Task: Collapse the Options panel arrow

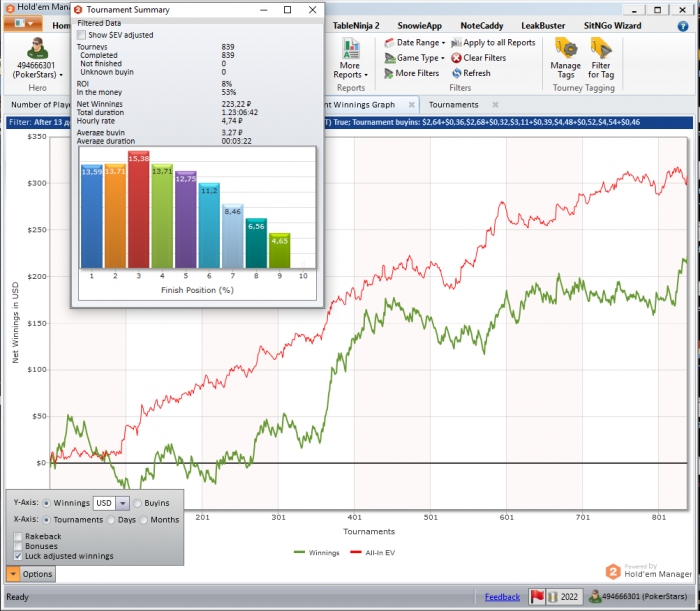Action: (x=13, y=574)
